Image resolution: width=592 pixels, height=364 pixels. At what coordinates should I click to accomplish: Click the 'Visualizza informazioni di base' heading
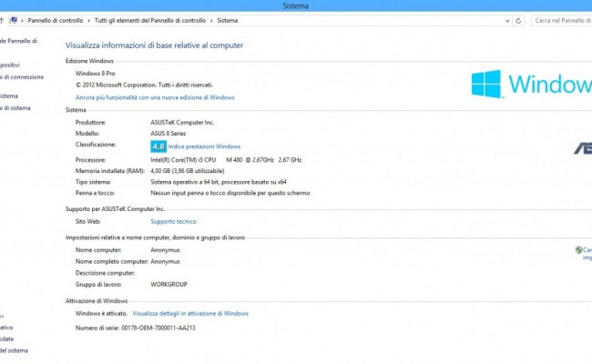(x=154, y=45)
